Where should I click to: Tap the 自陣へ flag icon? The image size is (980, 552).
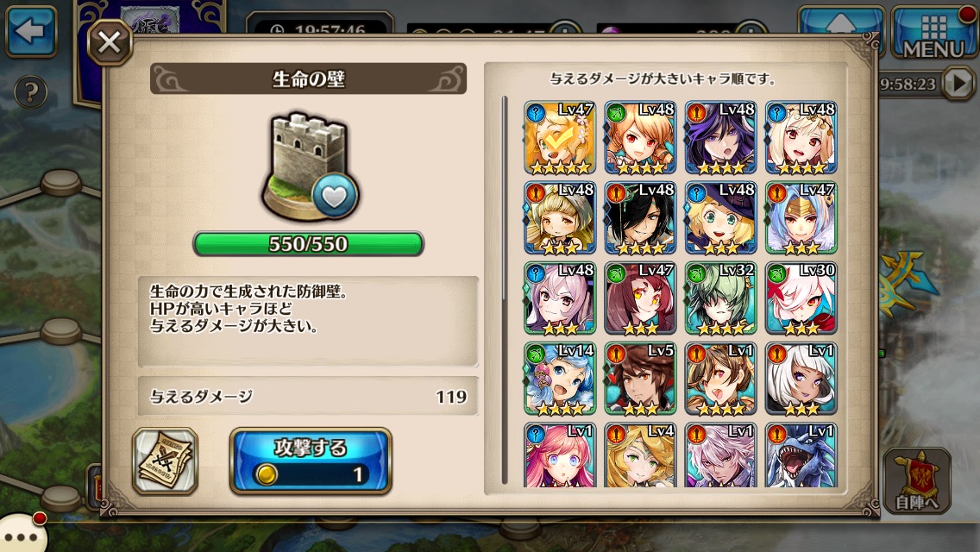coord(918,481)
